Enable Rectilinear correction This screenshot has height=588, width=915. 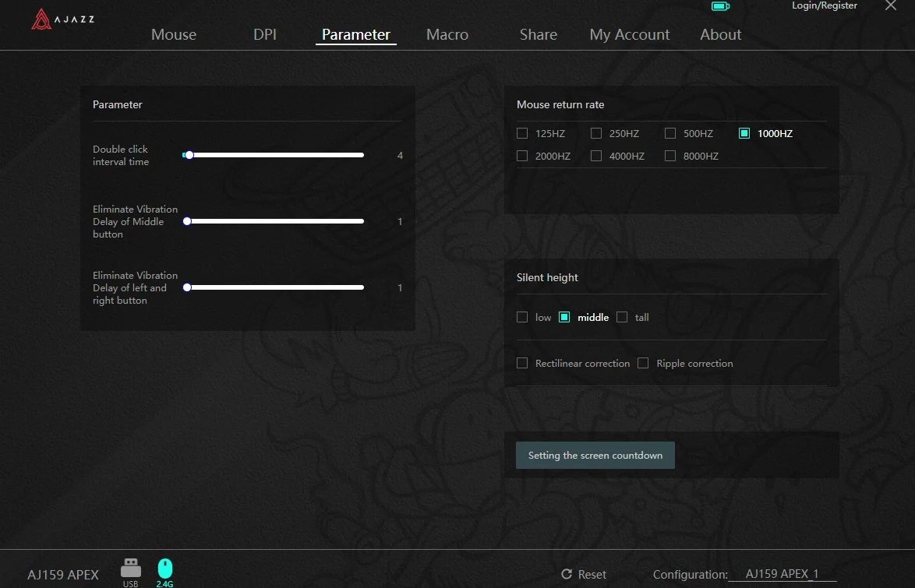pos(522,364)
